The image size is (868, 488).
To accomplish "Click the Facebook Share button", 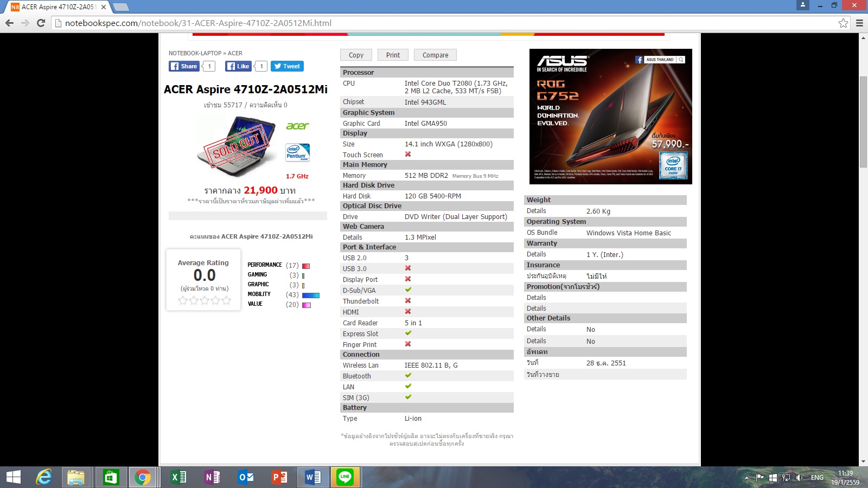I will [x=183, y=66].
